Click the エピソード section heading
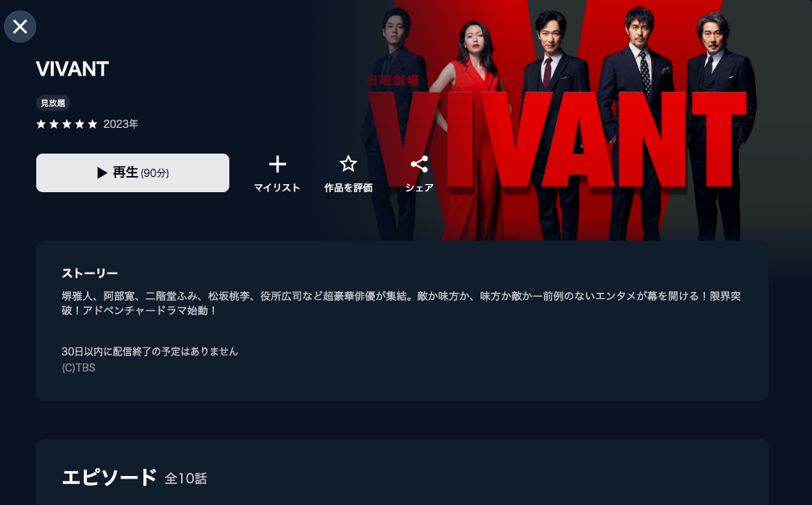 coord(109,477)
